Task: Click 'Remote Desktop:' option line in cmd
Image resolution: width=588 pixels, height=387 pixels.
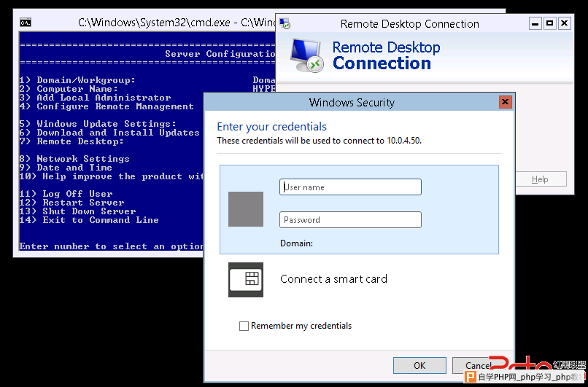Action: point(71,141)
